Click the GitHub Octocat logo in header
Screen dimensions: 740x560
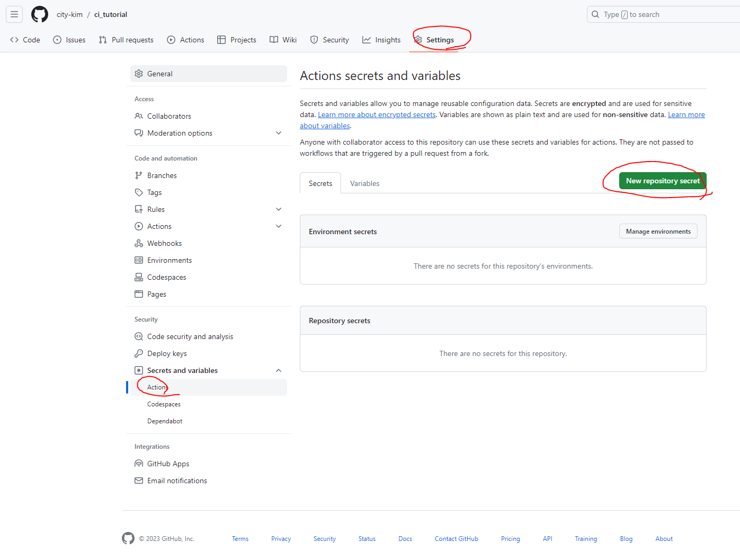tap(40, 14)
